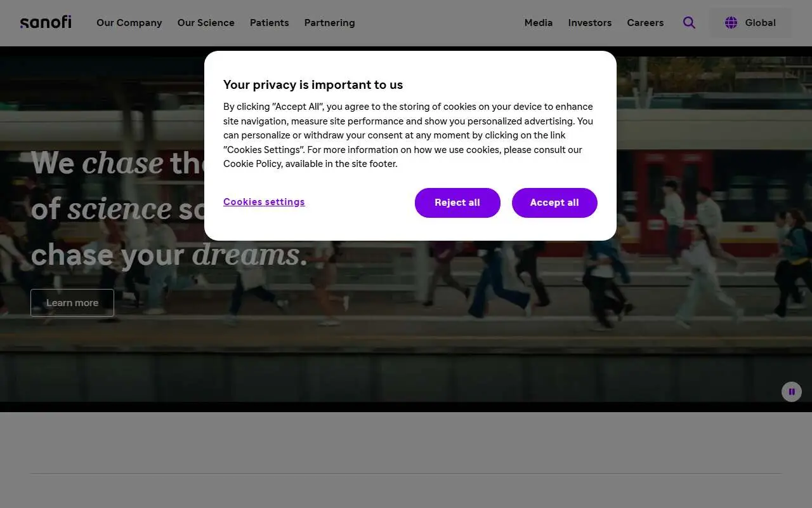This screenshot has height=508, width=812.
Task: Open the Partnering menu
Action: 330,23
